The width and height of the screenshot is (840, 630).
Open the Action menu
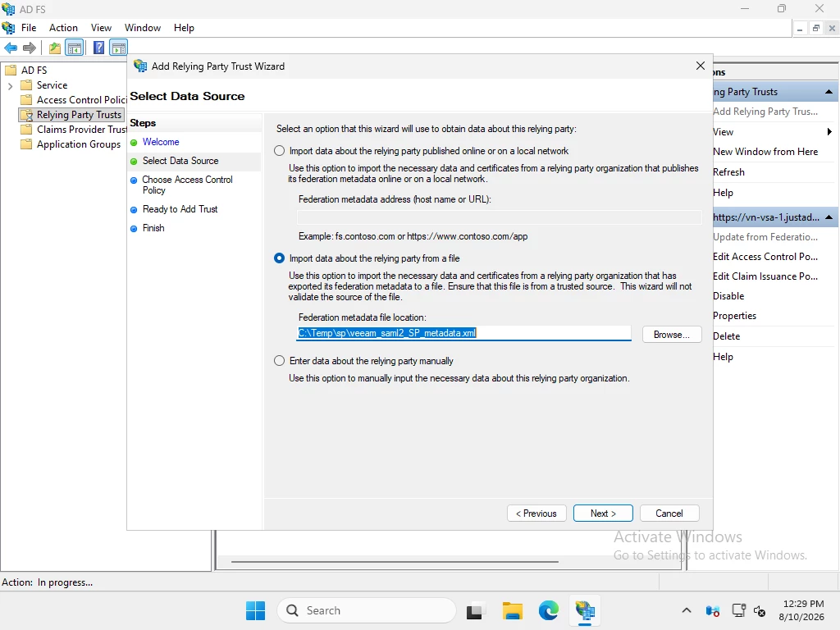click(63, 28)
